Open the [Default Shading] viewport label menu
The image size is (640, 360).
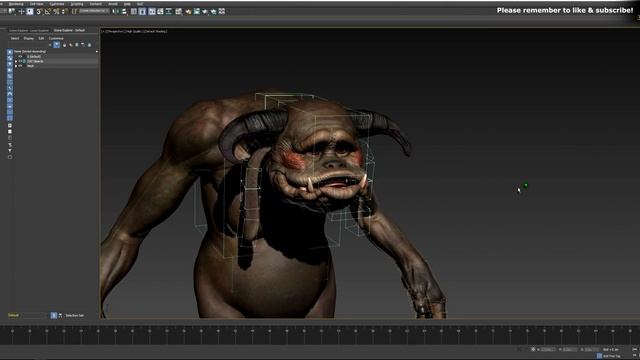click(156, 31)
